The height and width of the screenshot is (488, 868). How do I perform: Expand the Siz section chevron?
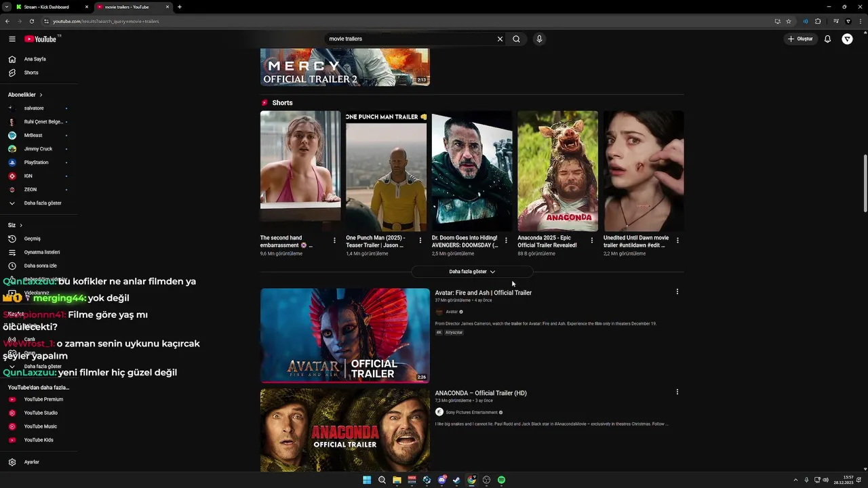coord(21,225)
